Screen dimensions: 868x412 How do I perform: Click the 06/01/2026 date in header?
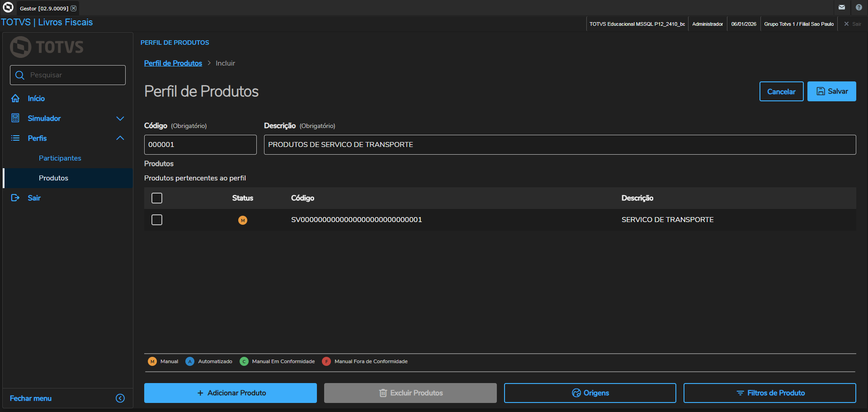click(x=744, y=24)
